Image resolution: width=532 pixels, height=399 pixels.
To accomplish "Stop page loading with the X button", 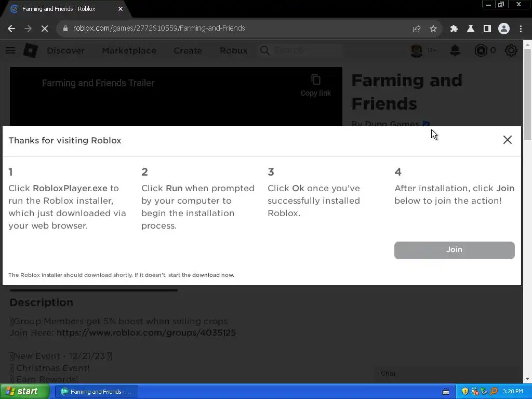I will [45, 29].
